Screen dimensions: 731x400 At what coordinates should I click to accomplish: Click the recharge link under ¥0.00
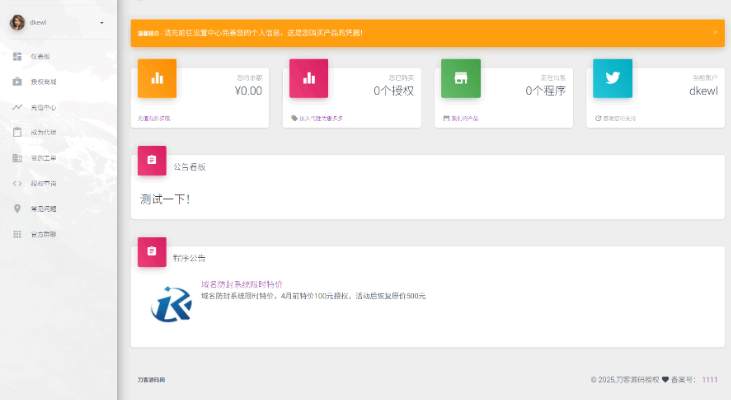154,118
